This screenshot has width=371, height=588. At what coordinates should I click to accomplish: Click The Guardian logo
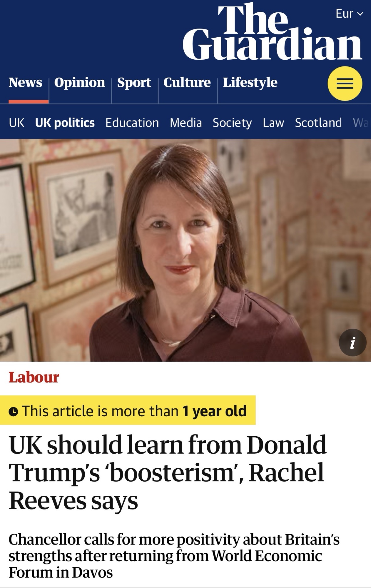pos(272,32)
